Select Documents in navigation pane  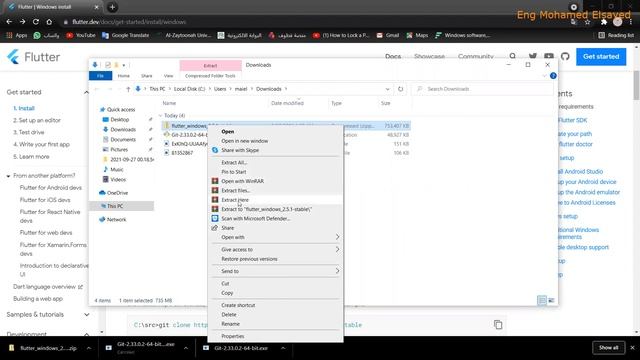tap(123, 140)
